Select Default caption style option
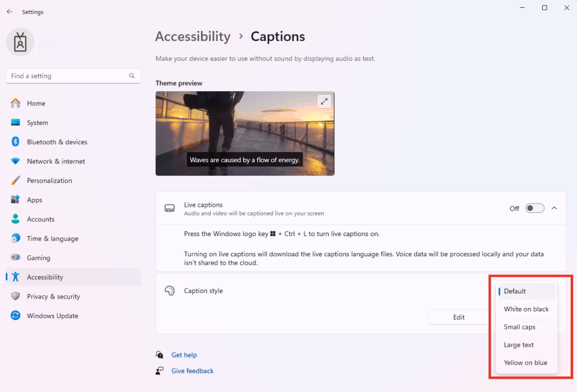The height and width of the screenshot is (392, 577). (527, 291)
